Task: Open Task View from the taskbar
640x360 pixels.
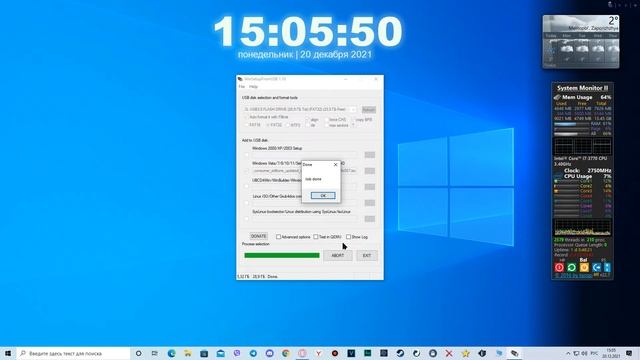Action: (155, 353)
